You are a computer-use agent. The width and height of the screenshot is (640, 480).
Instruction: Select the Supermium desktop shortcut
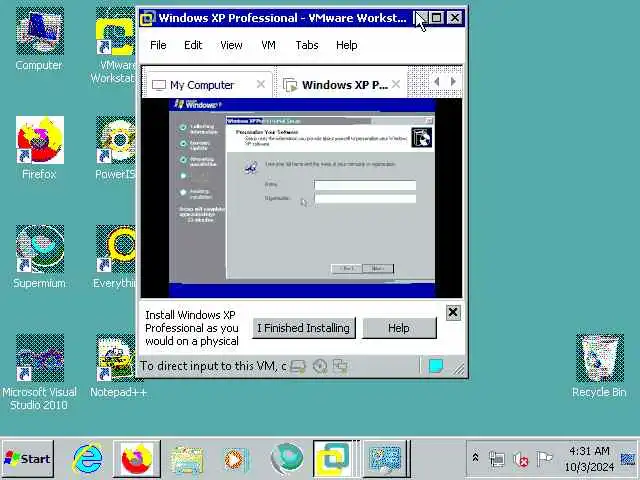coord(39,257)
